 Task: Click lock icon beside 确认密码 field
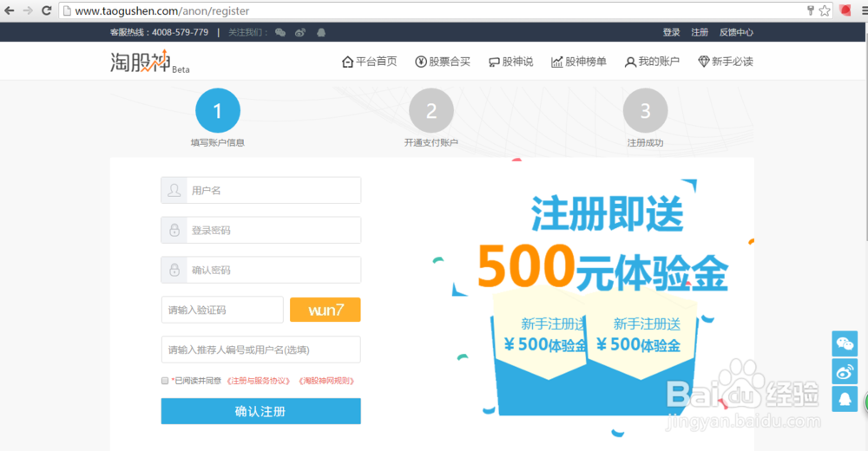(x=174, y=270)
